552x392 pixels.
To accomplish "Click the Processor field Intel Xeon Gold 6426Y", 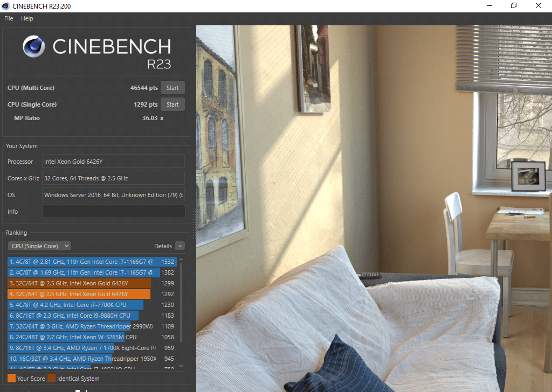I will pos(113,162).
